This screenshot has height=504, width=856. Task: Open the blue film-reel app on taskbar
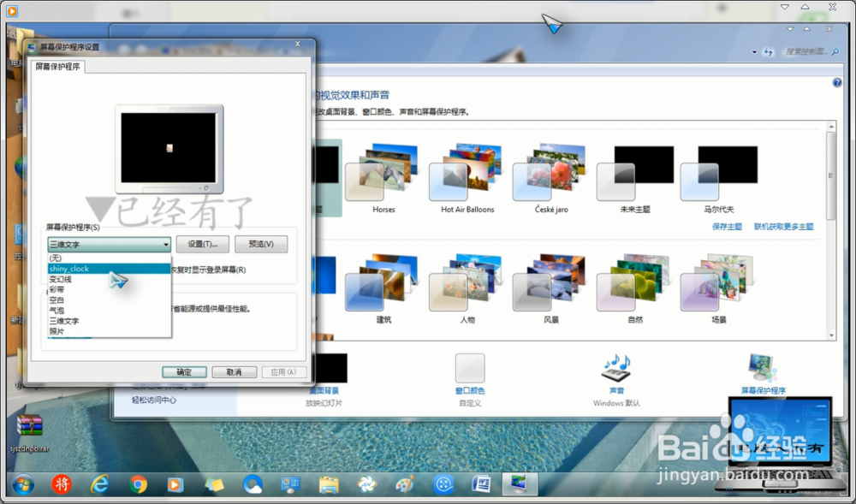click(x=443, y=483)
